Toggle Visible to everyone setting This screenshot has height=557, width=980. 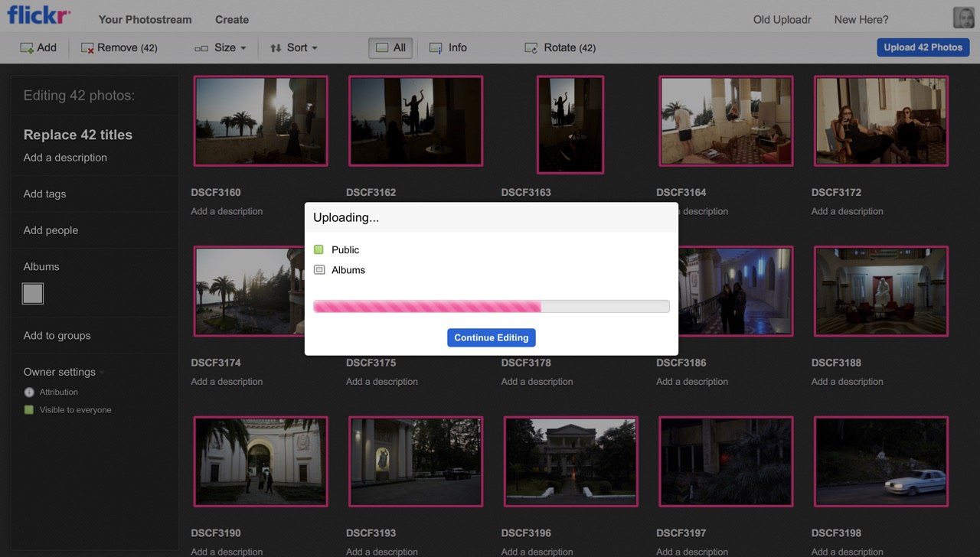pos(67,410)
